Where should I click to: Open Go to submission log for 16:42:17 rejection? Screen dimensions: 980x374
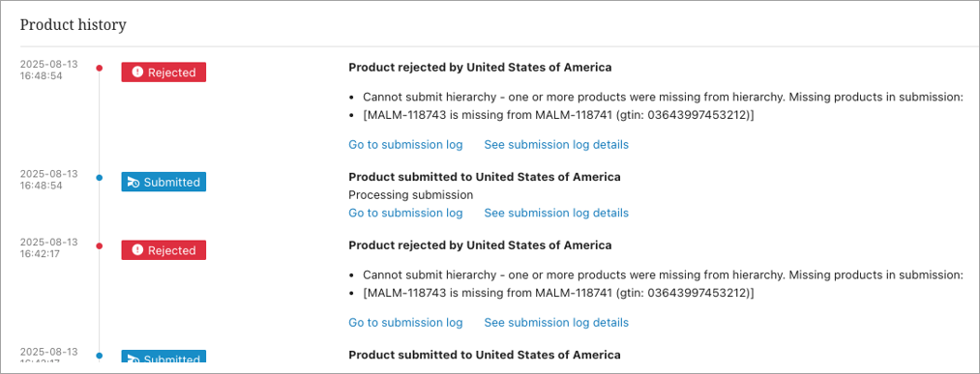pyautogui.click(x=405, y=323)
